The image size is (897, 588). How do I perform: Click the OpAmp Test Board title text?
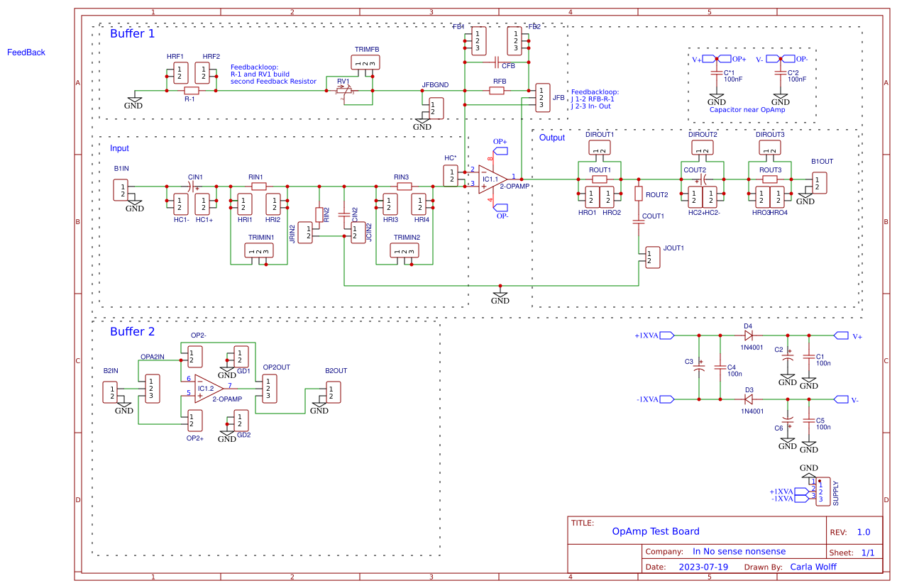(656, 531)
